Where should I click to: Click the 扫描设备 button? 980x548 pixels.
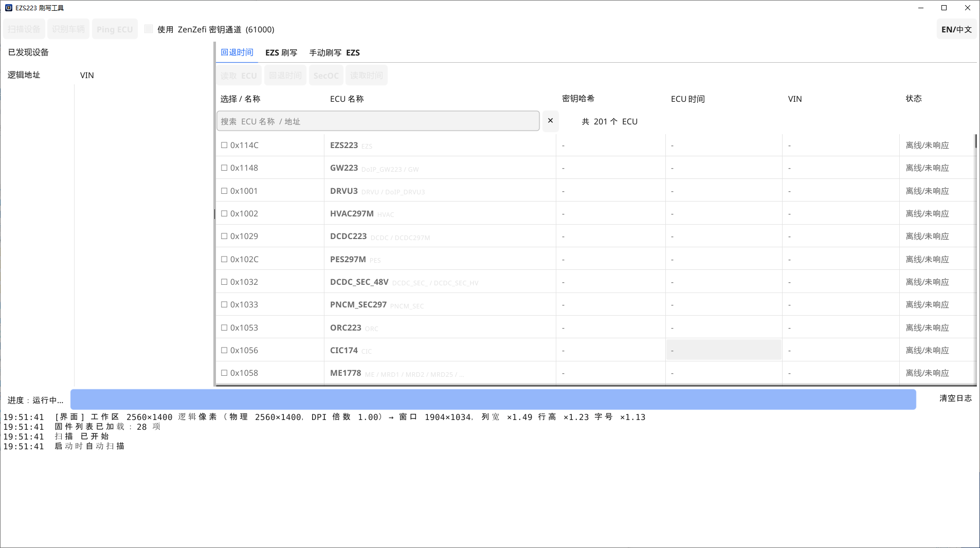coord(24,29)
